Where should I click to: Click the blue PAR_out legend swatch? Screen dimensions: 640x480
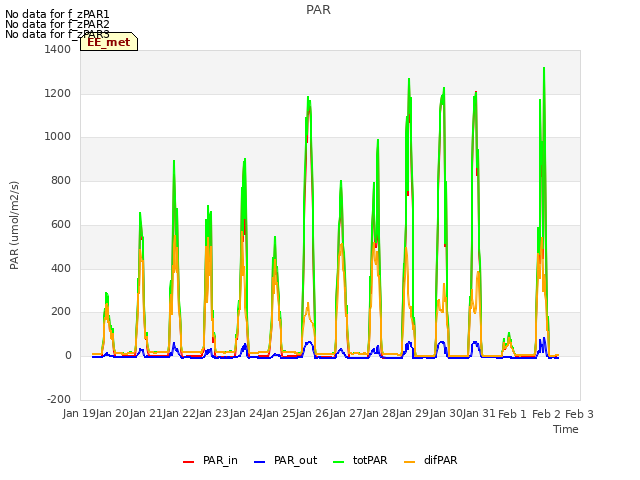tap(259, 462)
